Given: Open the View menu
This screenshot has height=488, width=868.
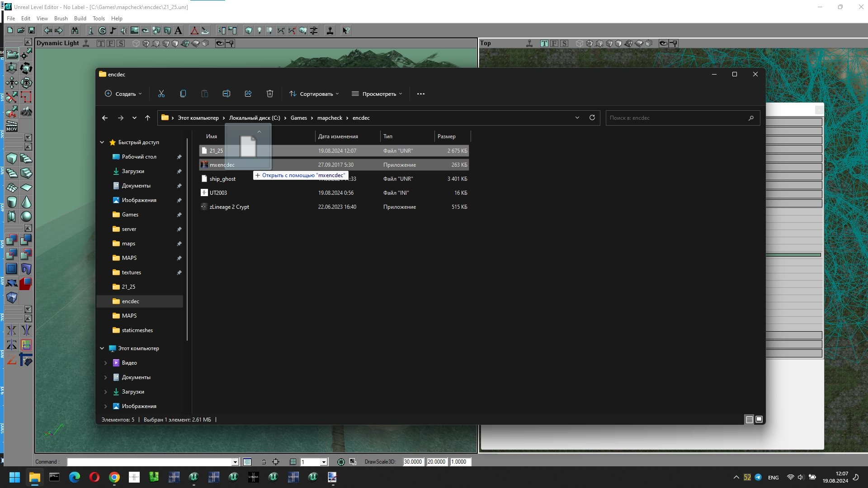Looking at the screenshot, I should pos(42,19).
